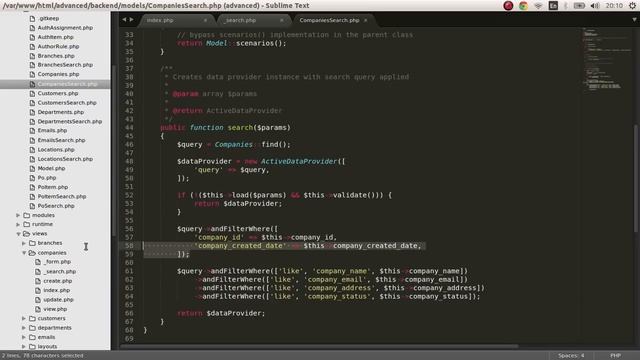Open the Wi-Fi network indicator
Viewport: 640px width, 360px height.
click(538, 6)
